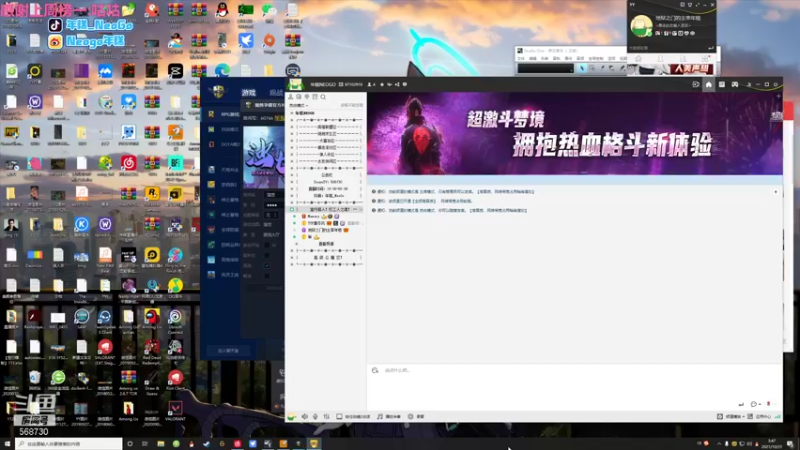Open the emoji picker in chat input area
This screenshot has height=450, width=800.
click(753, 404)
